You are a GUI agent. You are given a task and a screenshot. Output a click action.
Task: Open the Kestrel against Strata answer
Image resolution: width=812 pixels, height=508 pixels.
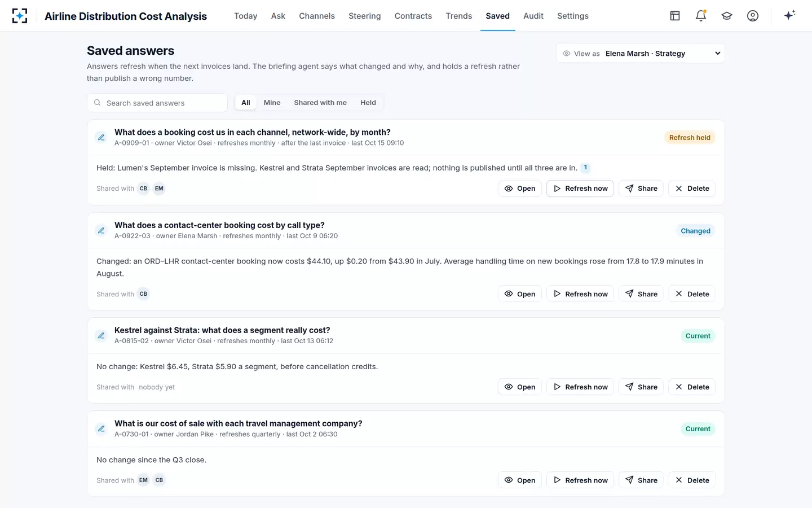coord(520,387)
